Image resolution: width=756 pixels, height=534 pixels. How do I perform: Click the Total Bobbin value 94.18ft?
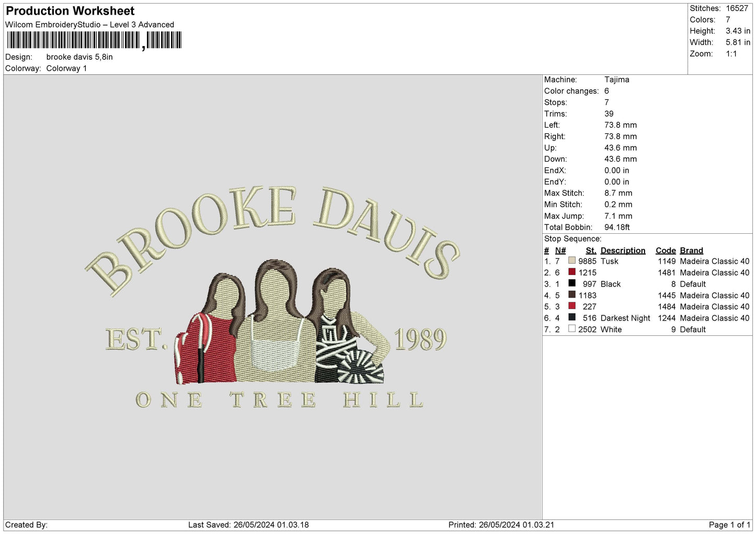coord(617,228)
